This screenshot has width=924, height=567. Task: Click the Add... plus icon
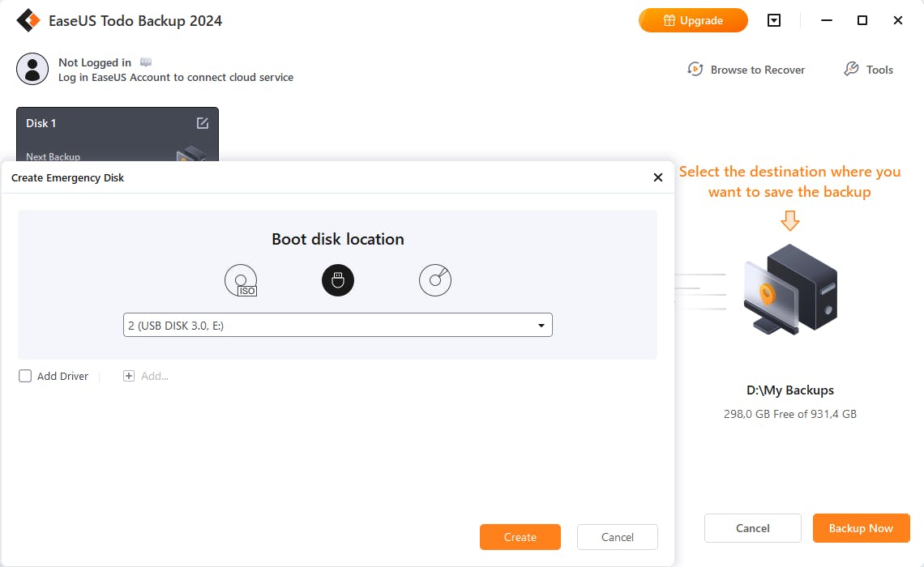[x=128, y=376]
